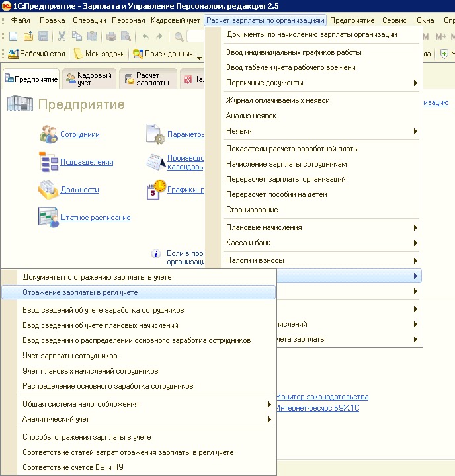The image size is (455, 476).
Task: Open toolbar overflow dropdown arrow after Поиск данных
Action: 199,58
